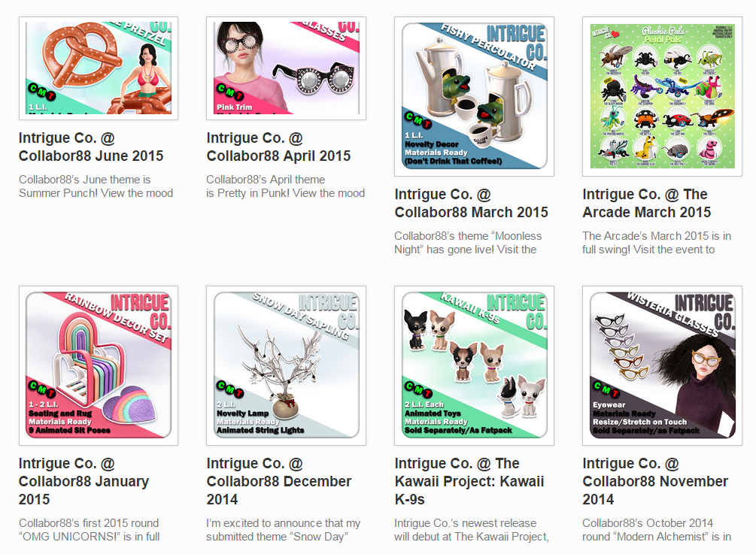The width and height of the screenshot is (756, 554).
Task: Open the Snow Day Sapling thumbnail
Action: [287, 365]
